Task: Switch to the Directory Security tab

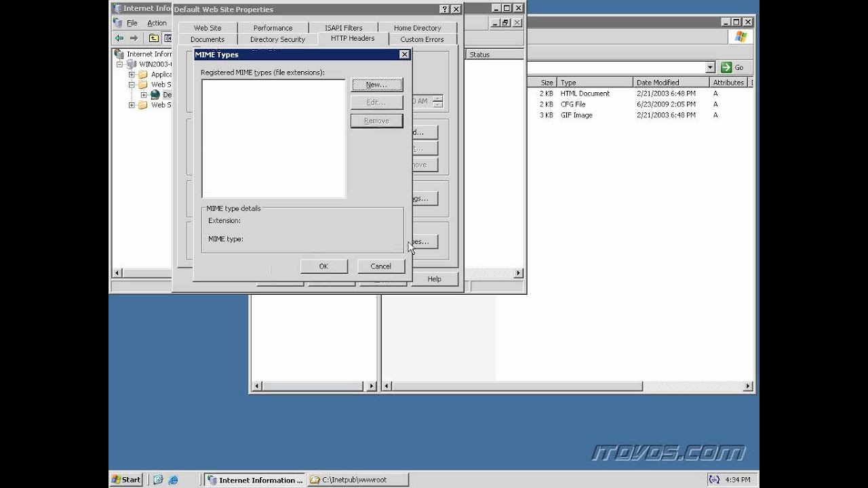Action: pos(277,39)
